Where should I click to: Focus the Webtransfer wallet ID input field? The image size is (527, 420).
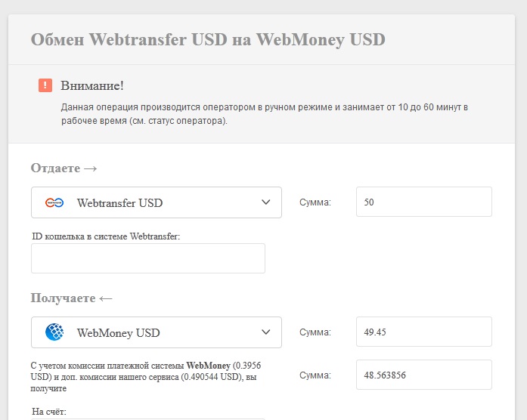(148, 258)
